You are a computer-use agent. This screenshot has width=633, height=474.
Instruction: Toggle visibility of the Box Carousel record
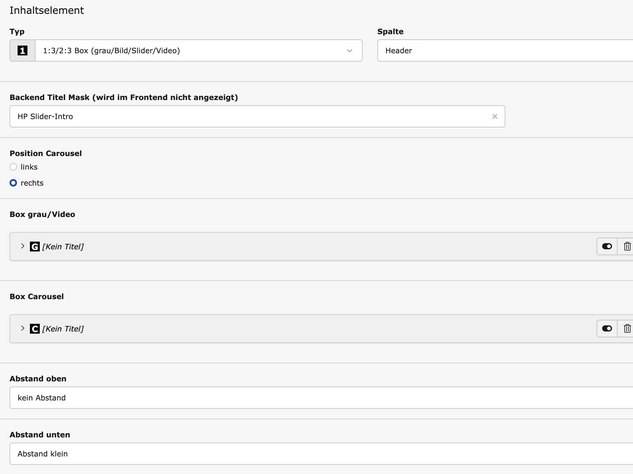[x=607, y=329]
